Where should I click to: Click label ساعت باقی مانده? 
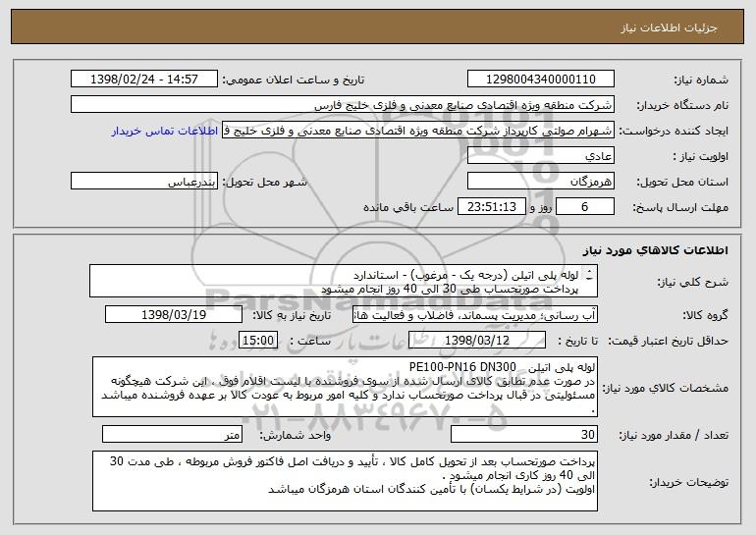[408, 207]
